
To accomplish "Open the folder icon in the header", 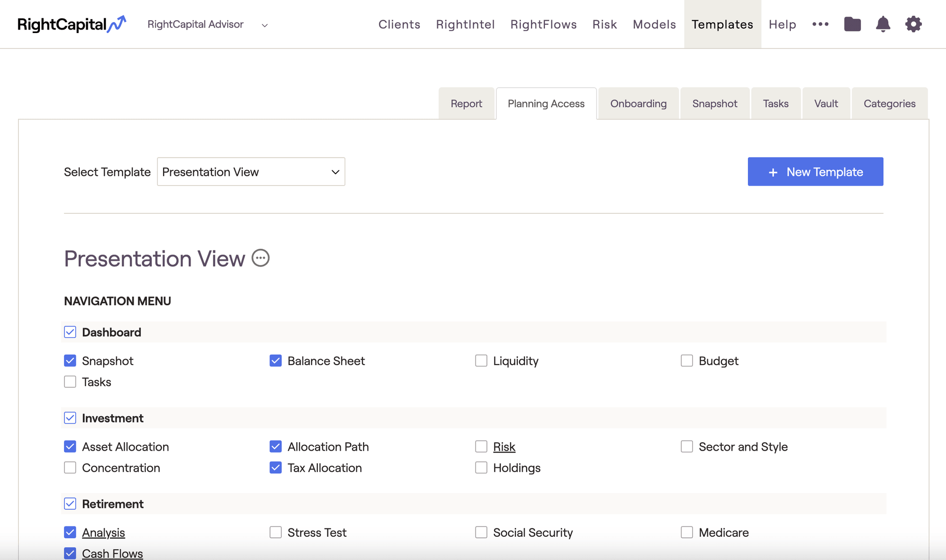I will tap(852, 24).
